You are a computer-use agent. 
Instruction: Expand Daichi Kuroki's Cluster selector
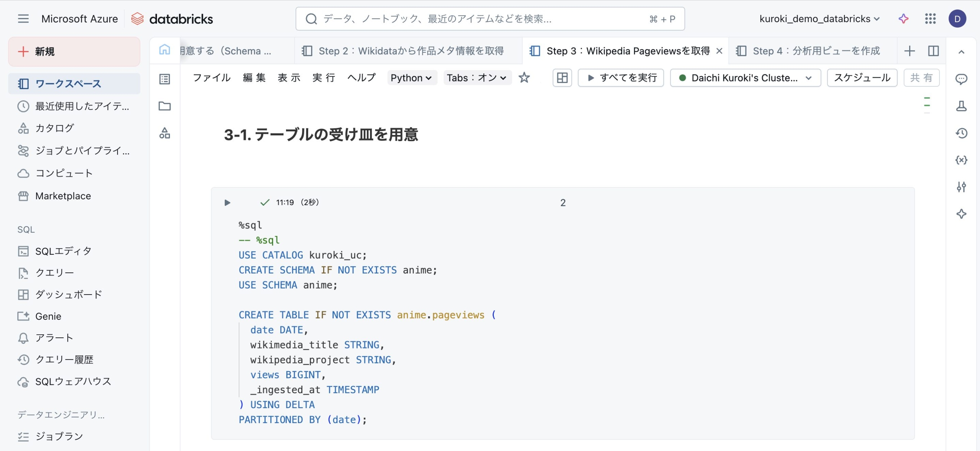point(745,78)
